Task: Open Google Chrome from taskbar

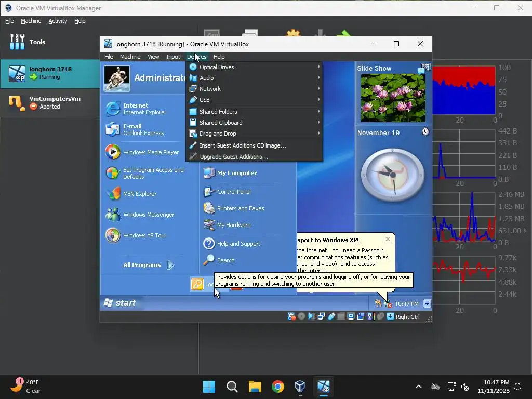Action: point(278,387)
